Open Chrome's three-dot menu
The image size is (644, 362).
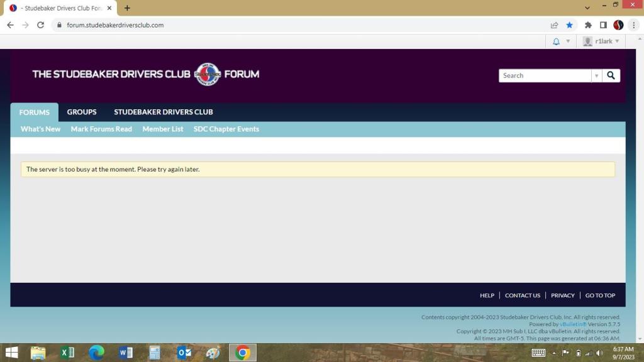coord(633,25)
